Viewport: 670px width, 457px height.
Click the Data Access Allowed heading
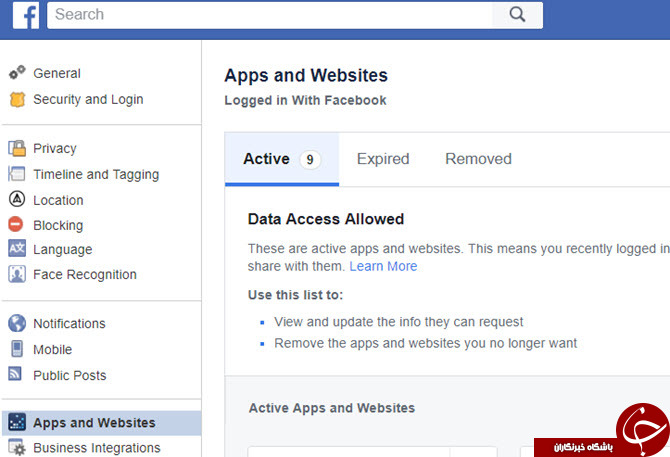click(326, 219)
